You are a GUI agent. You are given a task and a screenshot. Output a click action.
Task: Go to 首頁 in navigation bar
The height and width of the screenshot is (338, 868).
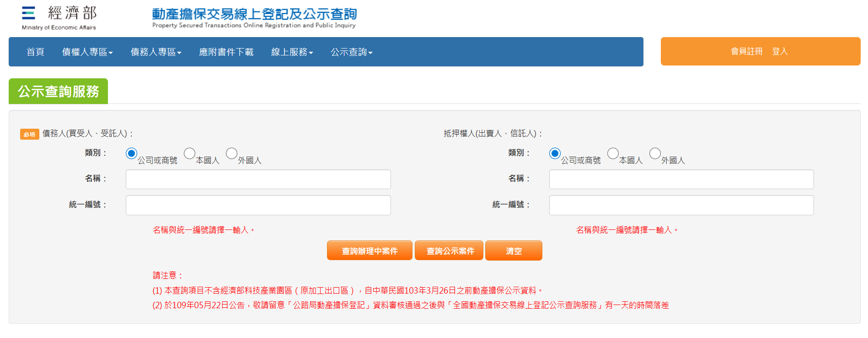click(x=35, y=52)
